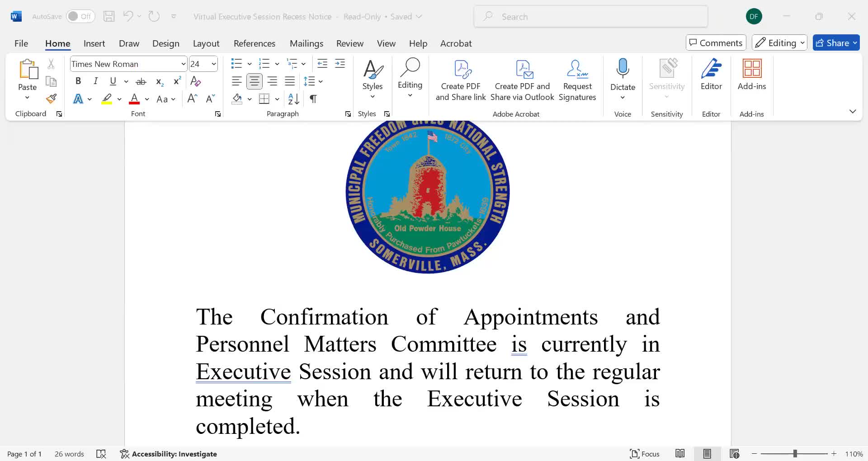Expand Paste options arrow
The width and height of the screenshot is (868, 461).
click(x=27, y=98)
